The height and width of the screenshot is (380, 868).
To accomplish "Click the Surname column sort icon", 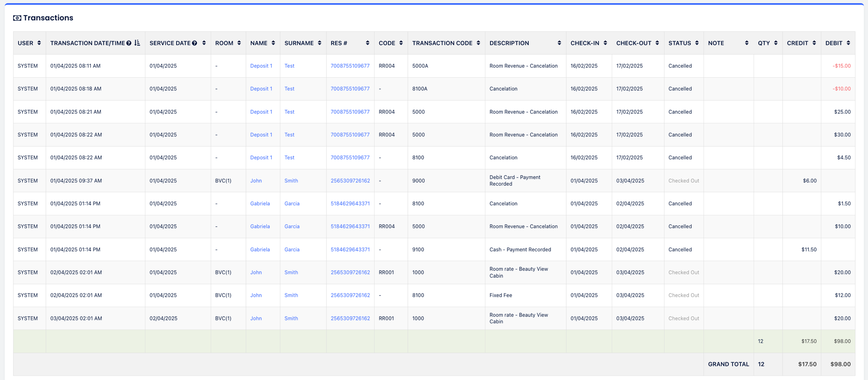I will point(319,43).
